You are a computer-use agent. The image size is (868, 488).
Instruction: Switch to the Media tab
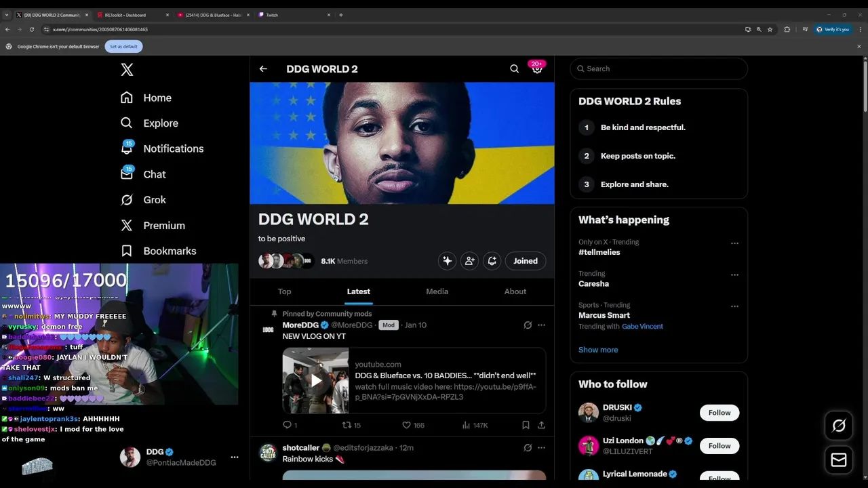[437, 291]
